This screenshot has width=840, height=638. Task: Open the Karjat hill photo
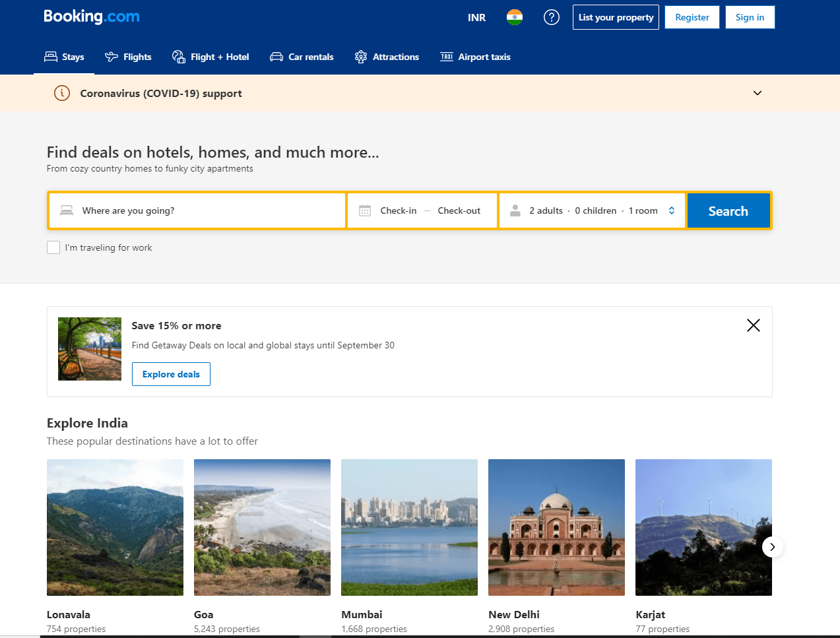coord(703,527)
